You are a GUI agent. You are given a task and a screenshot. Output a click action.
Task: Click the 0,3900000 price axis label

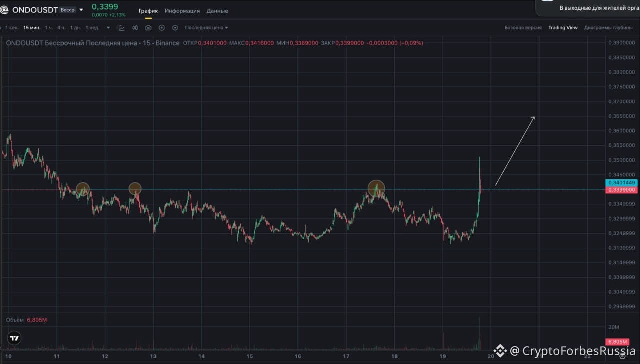(622, 43)
